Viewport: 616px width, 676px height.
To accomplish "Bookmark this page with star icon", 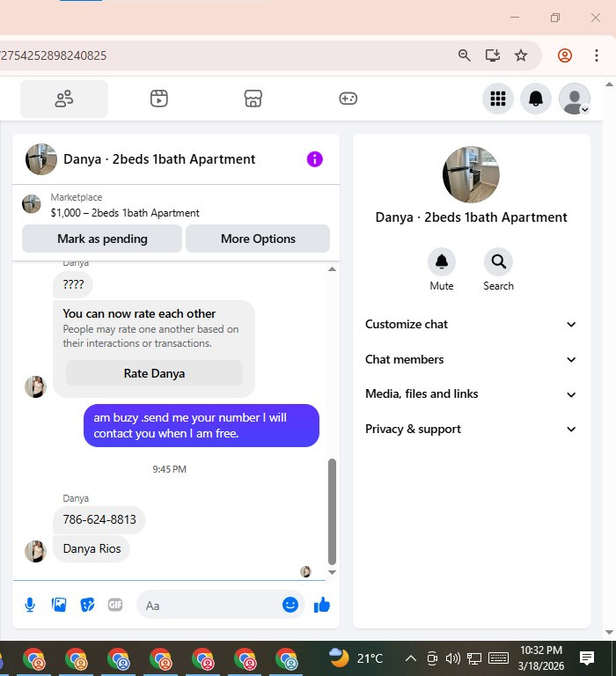I will point(521,55).
